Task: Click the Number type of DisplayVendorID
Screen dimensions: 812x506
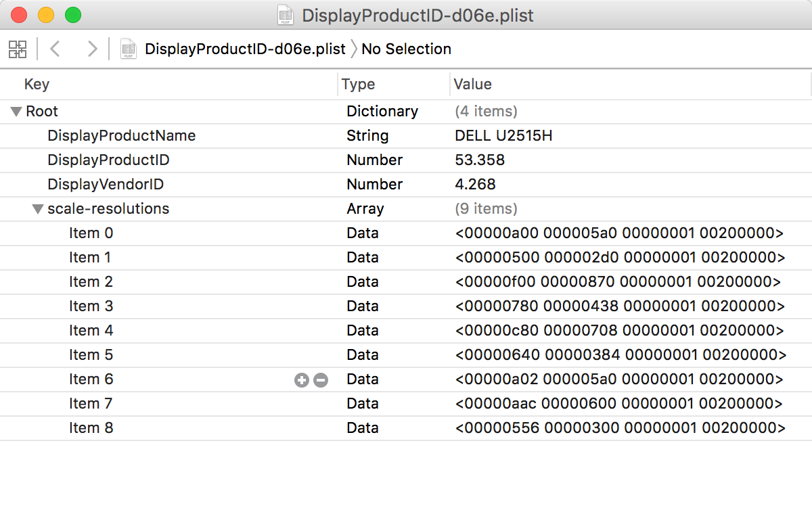Action: (375, 185)
